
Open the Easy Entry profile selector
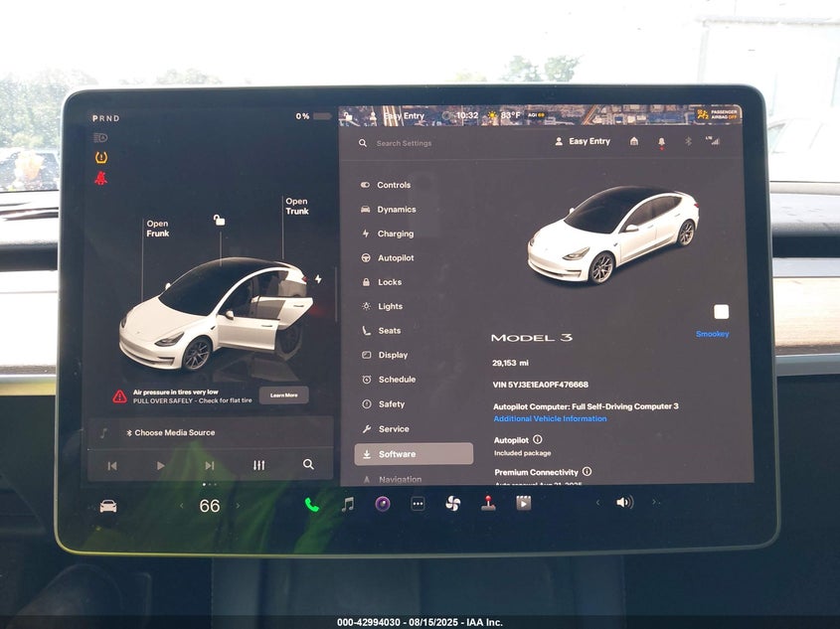pyautogui.click(x=583, y=142)
